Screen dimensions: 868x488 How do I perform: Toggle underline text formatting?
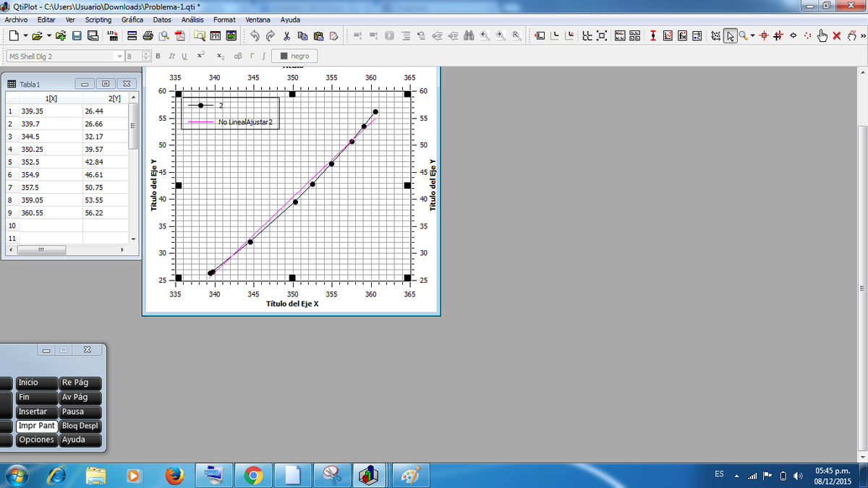184,56
